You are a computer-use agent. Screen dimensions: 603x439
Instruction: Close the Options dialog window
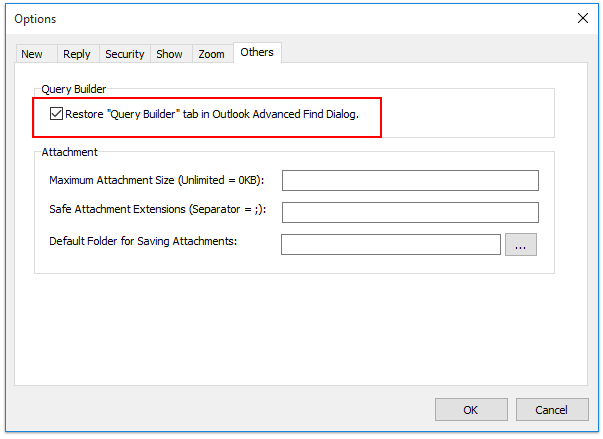click(x=583, y=18)
